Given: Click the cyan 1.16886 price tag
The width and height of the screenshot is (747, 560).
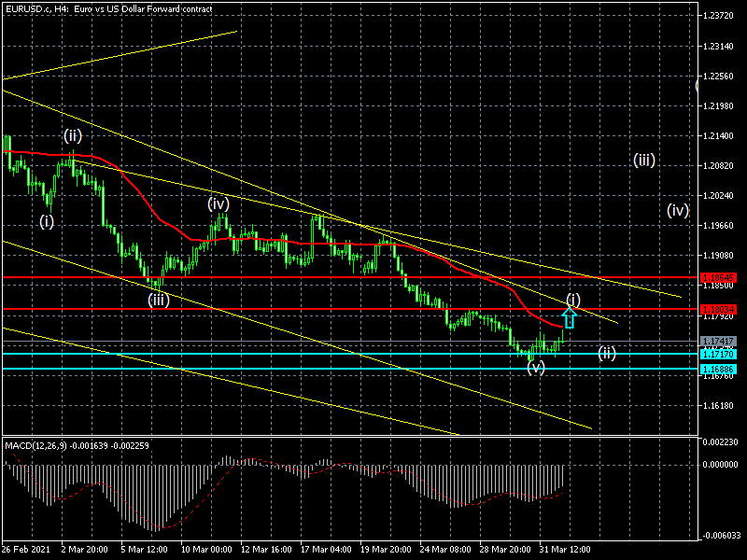Looking at the screenshot, I should (x=721, y=369).
